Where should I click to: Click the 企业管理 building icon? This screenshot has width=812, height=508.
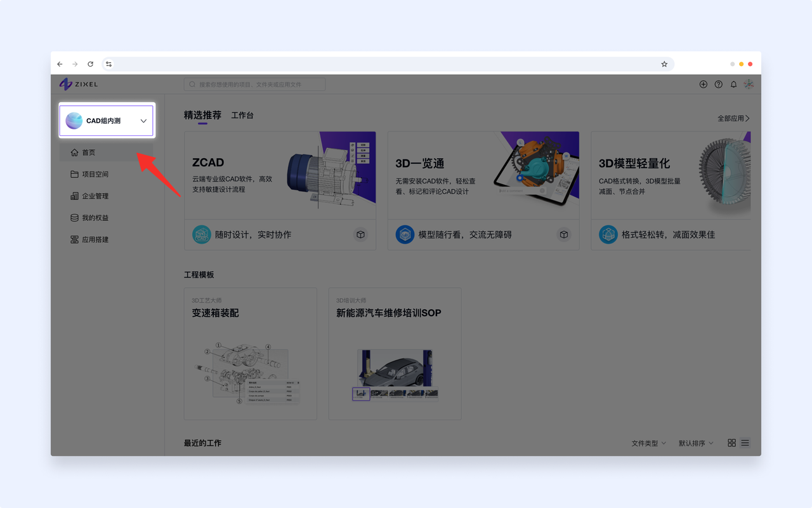coord(74,196)
